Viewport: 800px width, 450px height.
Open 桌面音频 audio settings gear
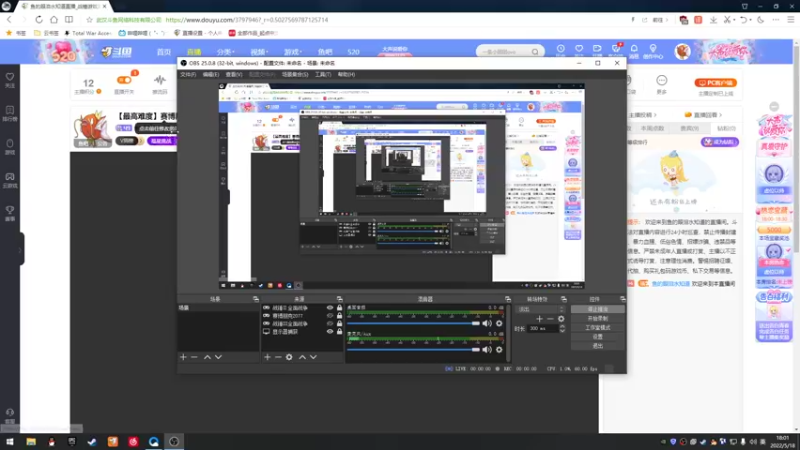[499, 323]
